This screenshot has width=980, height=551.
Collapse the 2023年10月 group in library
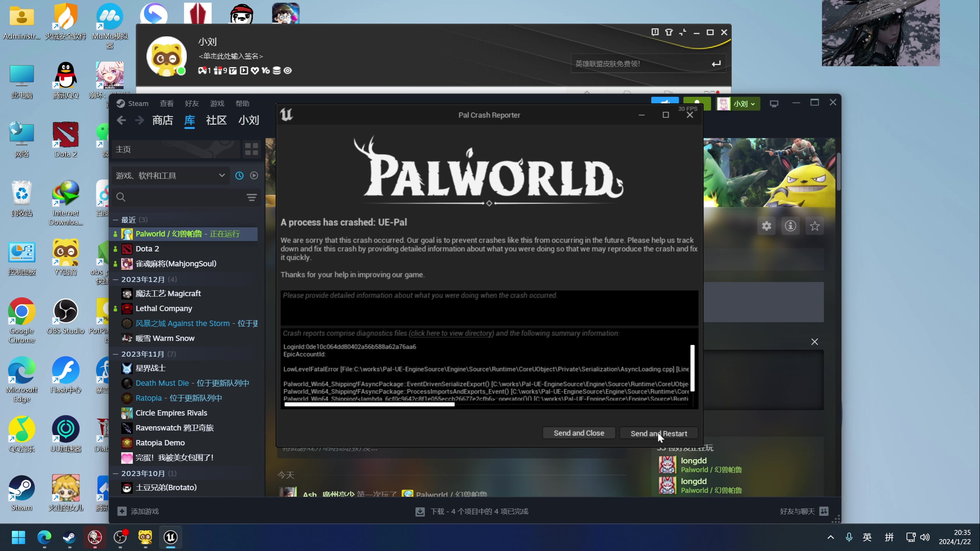point(115,474)
